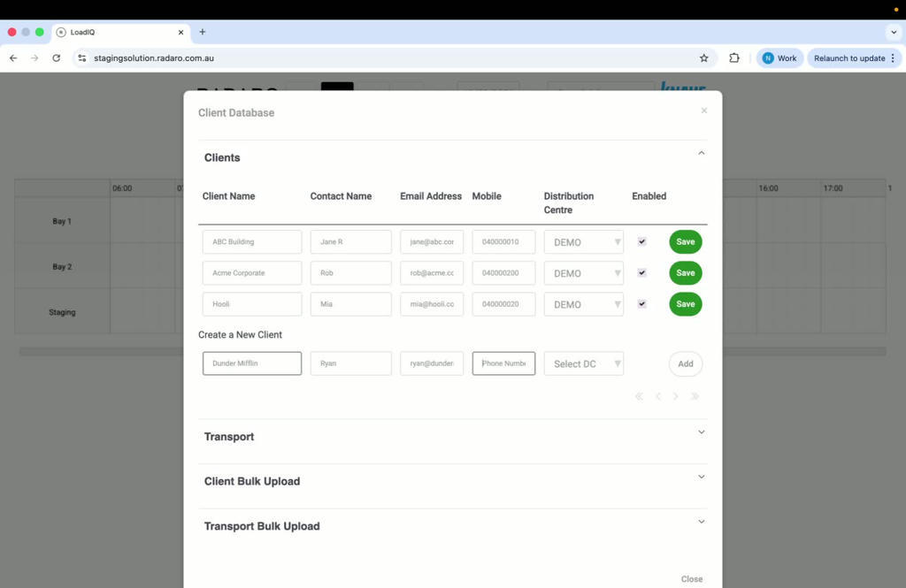Click Acme Corporate's mobile number field
Image resolution: width=906 pixels, height=588 pixels.
(x=503, y=273)
